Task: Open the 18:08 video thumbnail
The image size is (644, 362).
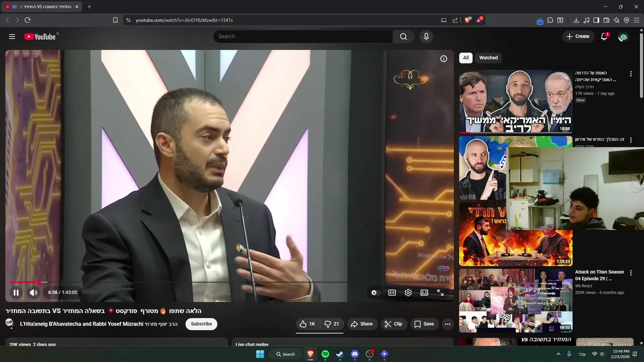Action: pyautogui.click(x=516, y=101)
